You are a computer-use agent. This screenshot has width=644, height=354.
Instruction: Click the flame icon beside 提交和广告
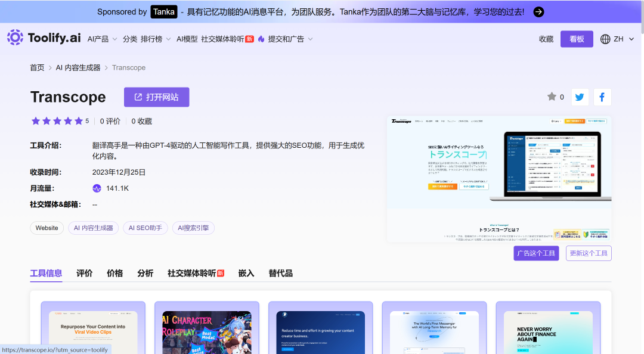point(261,39)
